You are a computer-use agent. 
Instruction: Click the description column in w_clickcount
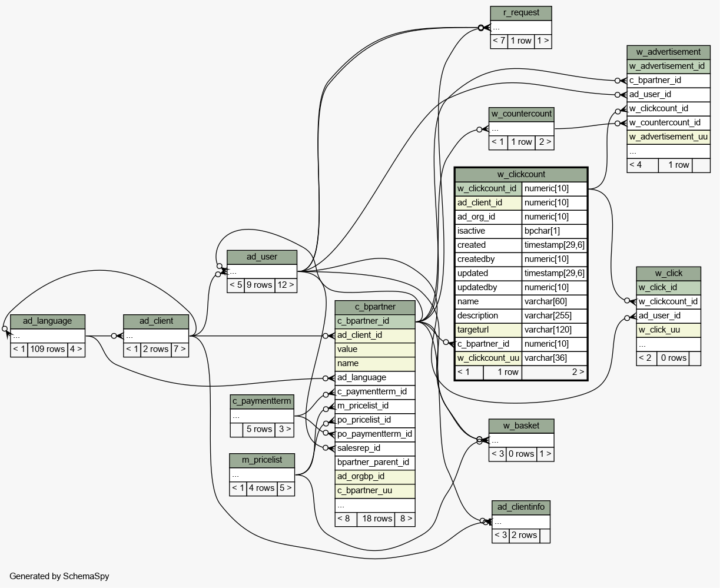pyautogui.click(x=488, y=315)
